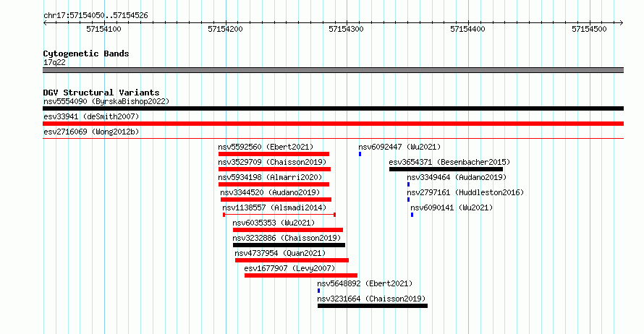Screen dimensions: 644x334
Task: Open the esv3654371 (Besenbacher2015) label
Action: coord(449,162)
